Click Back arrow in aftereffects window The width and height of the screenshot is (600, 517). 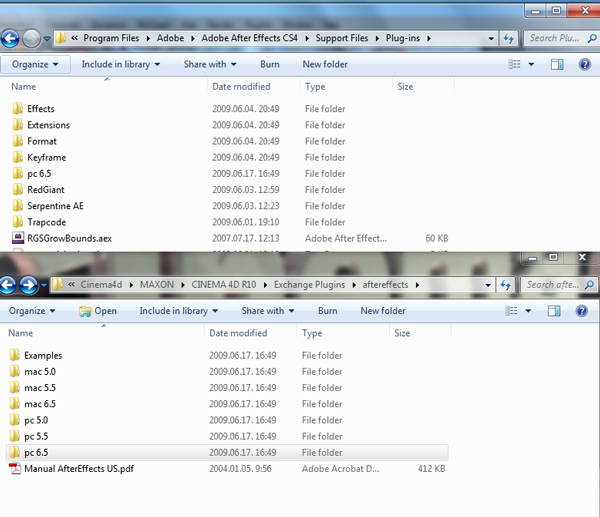pyautogui.click(x=8, y=285)
